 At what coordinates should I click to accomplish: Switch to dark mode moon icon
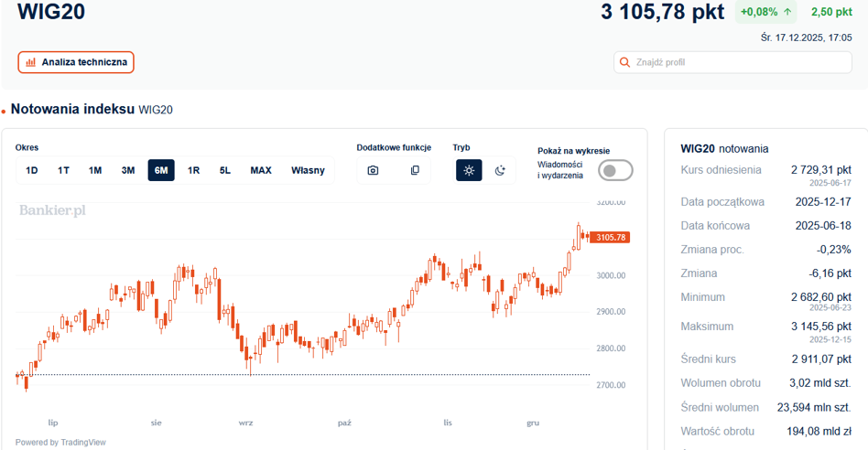point(500,170)
